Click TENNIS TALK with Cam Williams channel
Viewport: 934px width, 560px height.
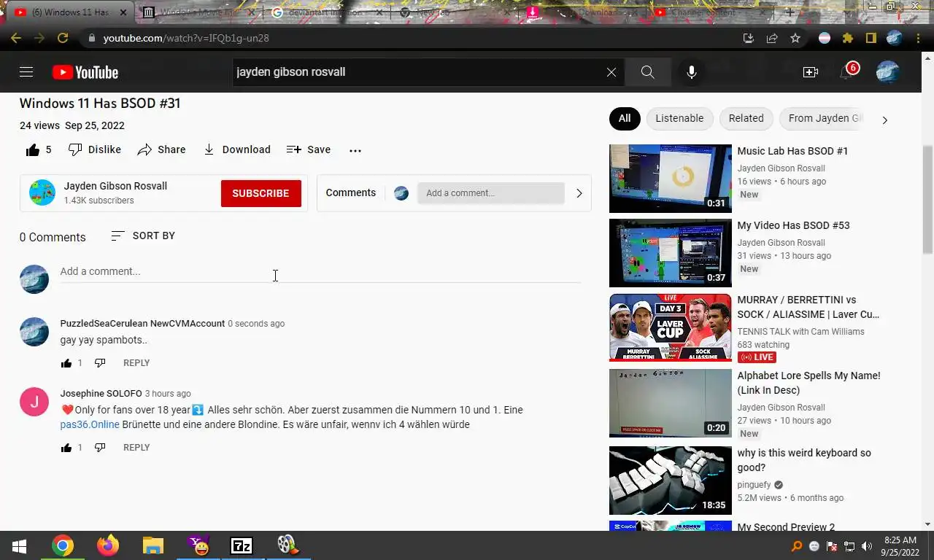(800, 332)
